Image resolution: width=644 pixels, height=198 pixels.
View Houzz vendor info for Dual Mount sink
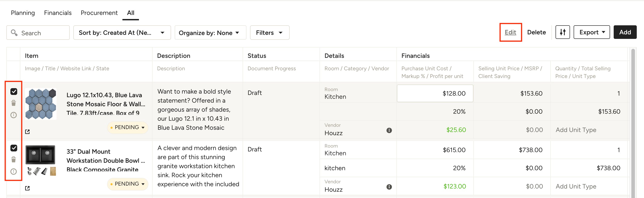click(389, 187)
